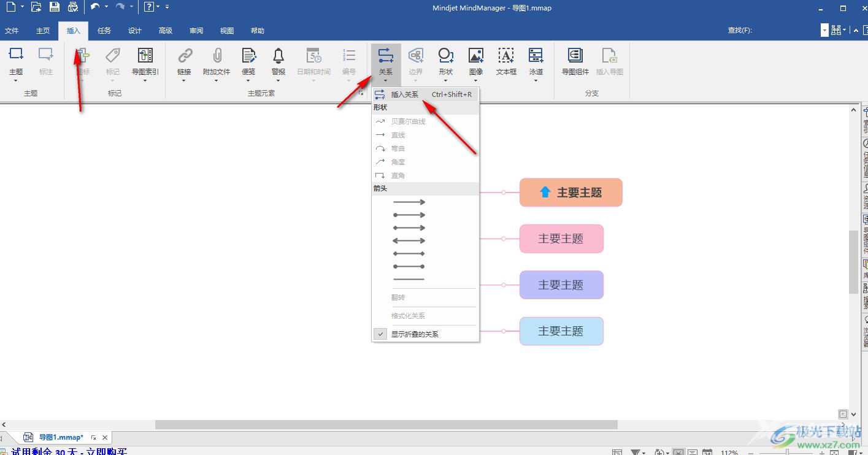
Task: Expand the 主题 button dropdown arrow
Action: (x=16, y=80)
